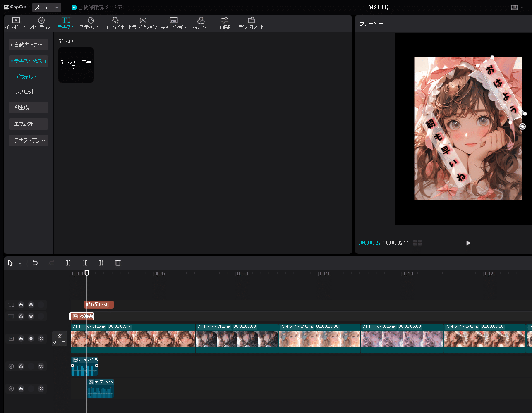Select the 朝も早いね text clip on timeline
Screen dimensions: 532x413
click(99, 305)
